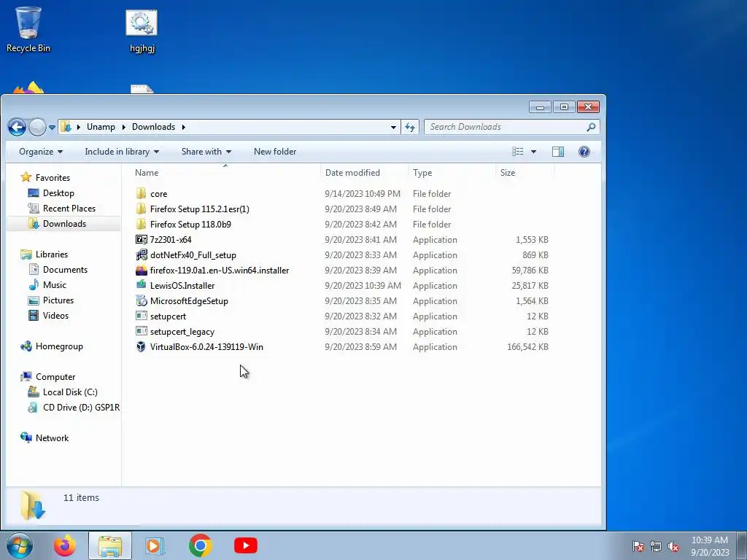The width and height of the screenshot is (747, 560).
Task: Open Homegroup in navigation pane
Action: (x=59, y=346)
